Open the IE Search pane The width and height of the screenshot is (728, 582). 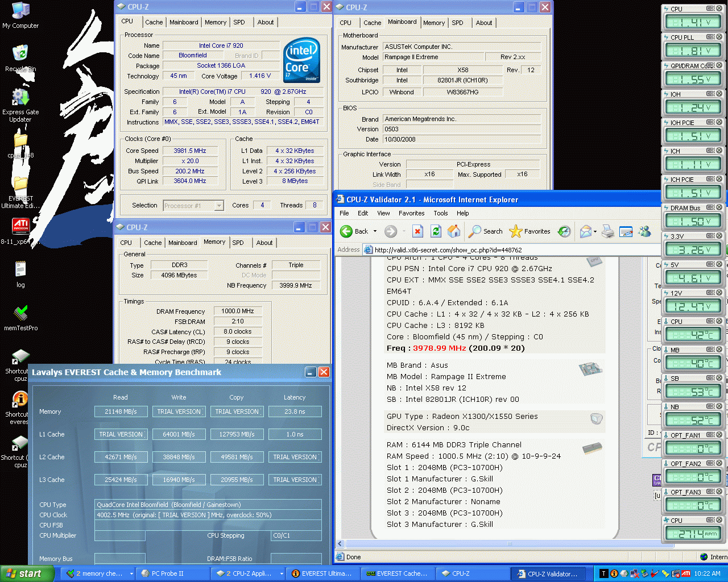[x=486, y=231]
